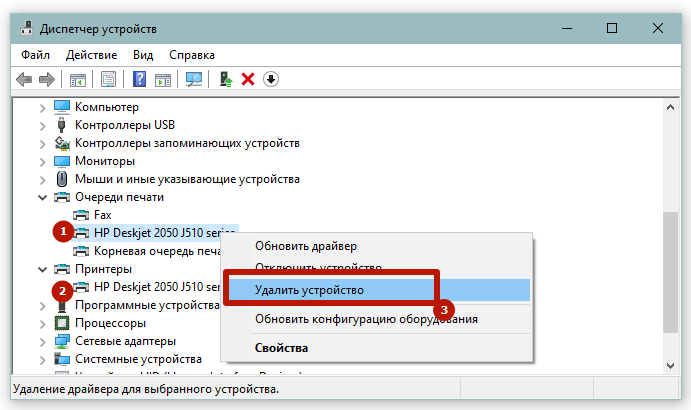Choose Удалить устройство in context menu
The width and height of the screenshot is (691, 410).
[377, 290]
